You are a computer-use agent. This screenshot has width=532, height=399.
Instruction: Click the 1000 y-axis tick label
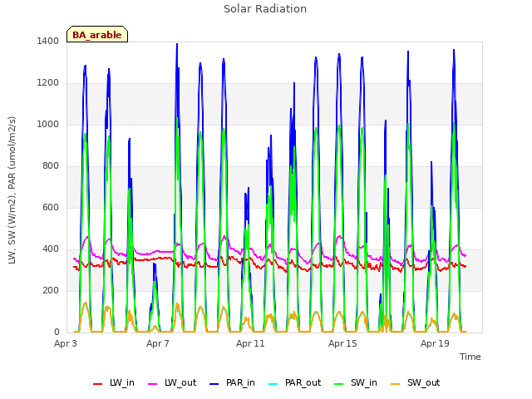(48, 125)
